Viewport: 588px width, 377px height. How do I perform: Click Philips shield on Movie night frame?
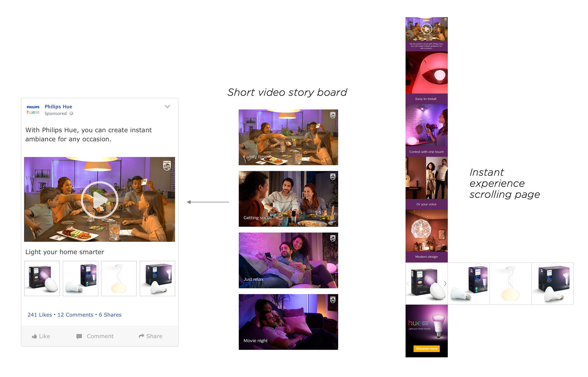(x=333, y=300)
